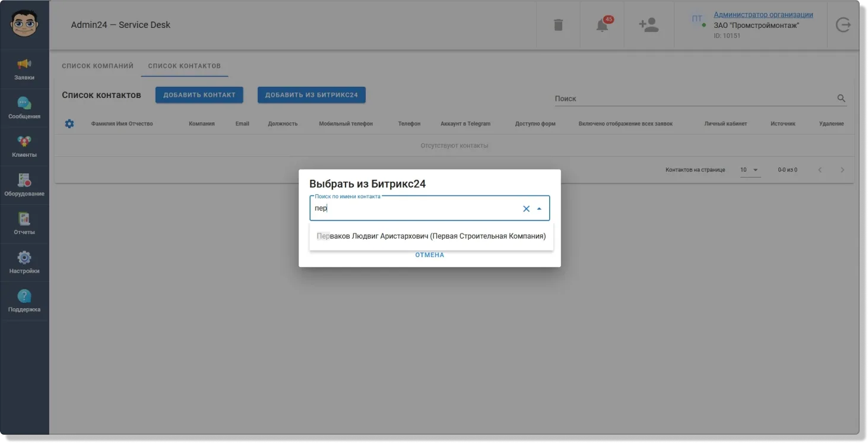Open Администратор организации profile link

click(764, 15)
